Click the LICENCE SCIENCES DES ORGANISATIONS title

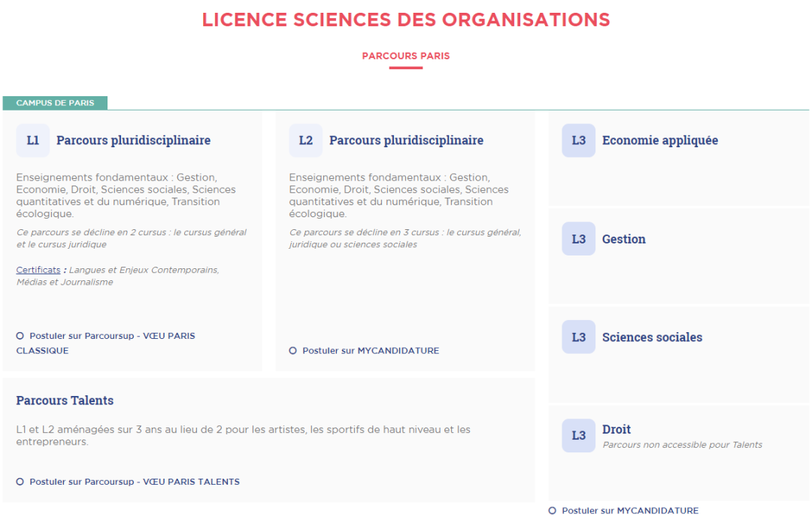(x=406, y=20)
